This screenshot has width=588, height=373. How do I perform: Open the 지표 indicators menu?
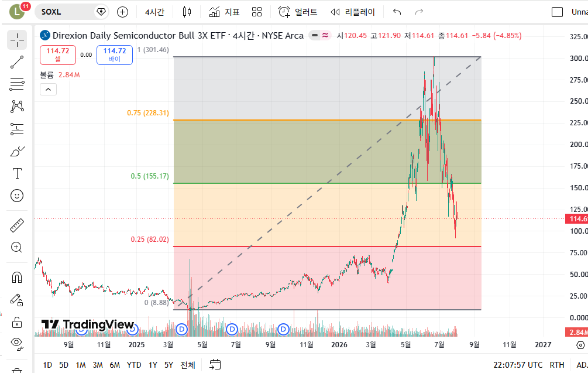(224, 12)
